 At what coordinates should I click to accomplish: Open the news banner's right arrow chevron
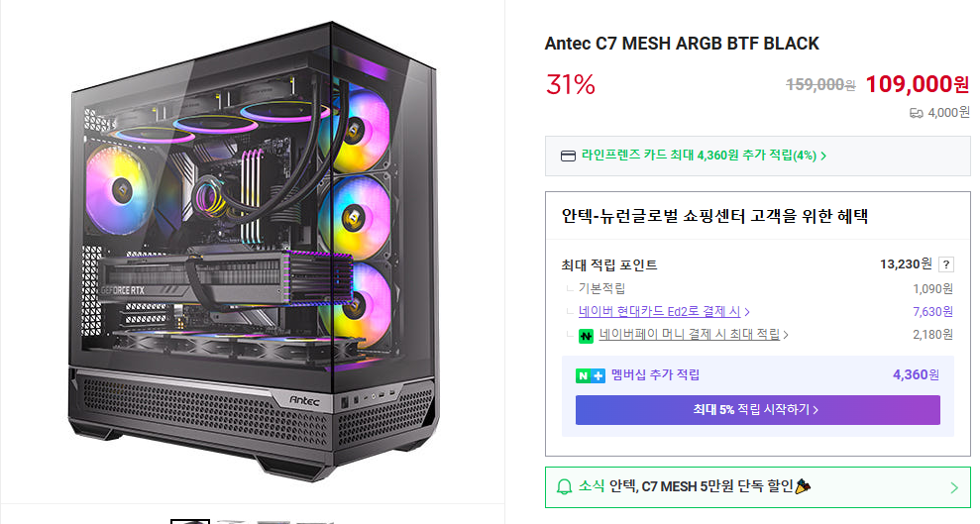[x=953, y=487]
